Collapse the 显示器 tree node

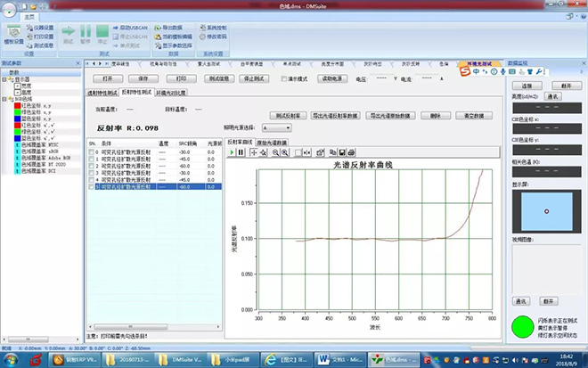pos(5,78)
